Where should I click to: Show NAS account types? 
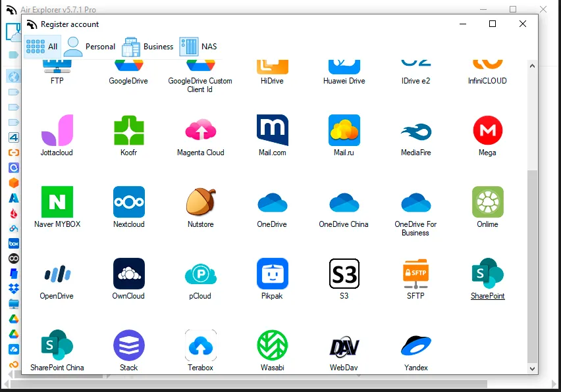(x=199, y=47)
